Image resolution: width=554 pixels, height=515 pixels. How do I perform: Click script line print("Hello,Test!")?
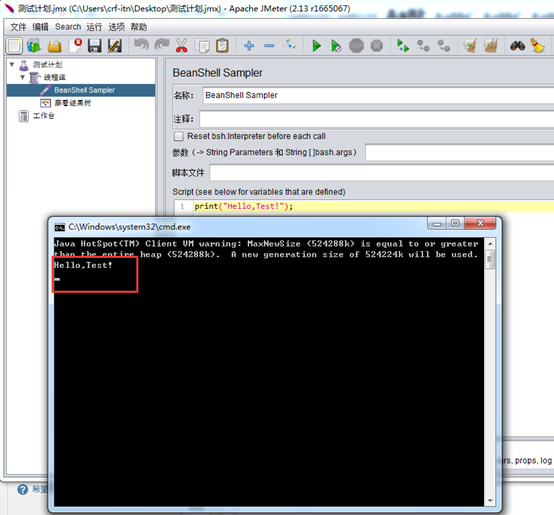pos(243,206)
